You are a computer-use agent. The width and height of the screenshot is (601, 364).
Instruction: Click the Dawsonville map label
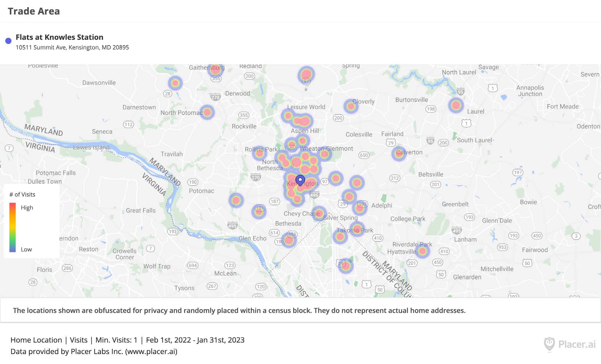[x=99, y=83]
